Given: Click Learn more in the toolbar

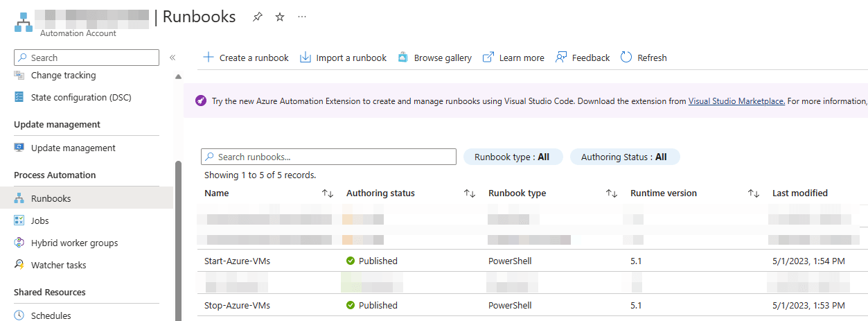Looking at the screenshot, I should click(x=521, y=58).
